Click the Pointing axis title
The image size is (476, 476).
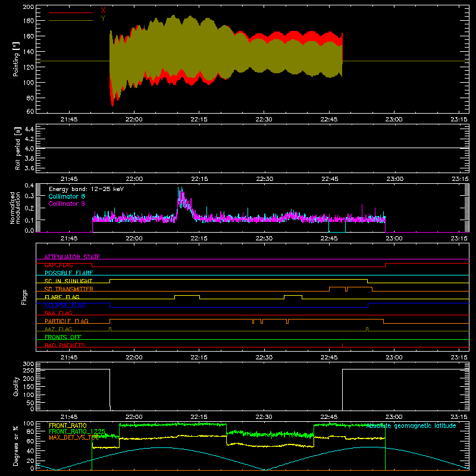[x=16, y=59]
